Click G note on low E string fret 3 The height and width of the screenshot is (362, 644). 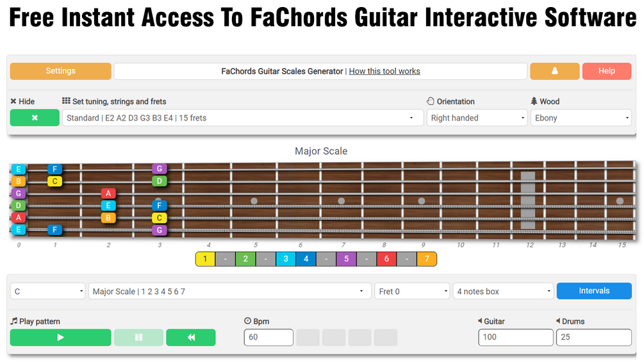[x=160, y=230]
